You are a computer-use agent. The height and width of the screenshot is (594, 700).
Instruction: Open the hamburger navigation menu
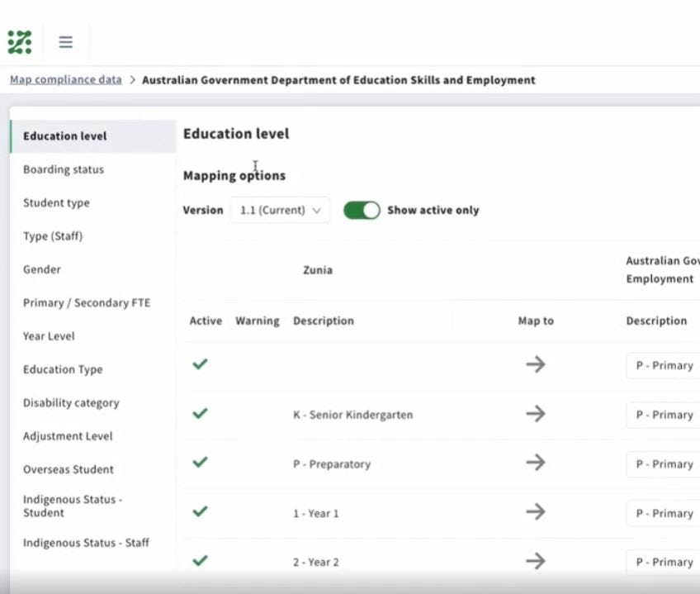pyautogui.click(x=65, y=41)
